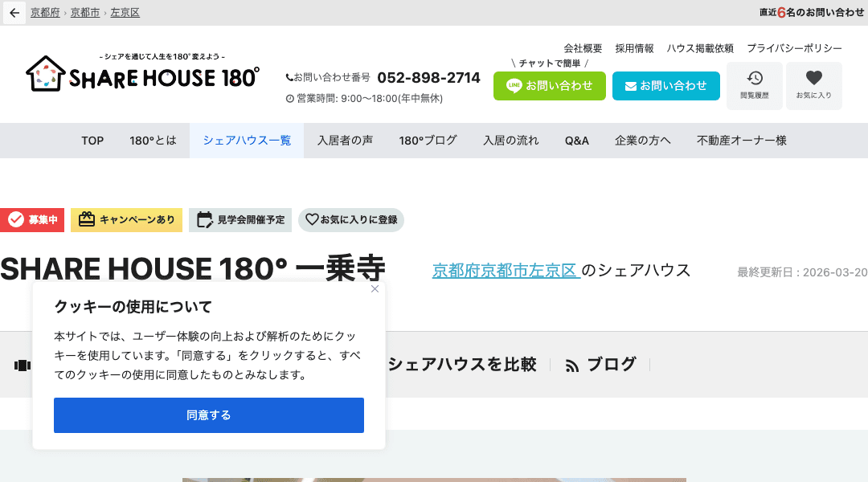The image size is (868, 482).
Task: Select 不動産オーナー様 menu item
Action: [x=741, y=141]
